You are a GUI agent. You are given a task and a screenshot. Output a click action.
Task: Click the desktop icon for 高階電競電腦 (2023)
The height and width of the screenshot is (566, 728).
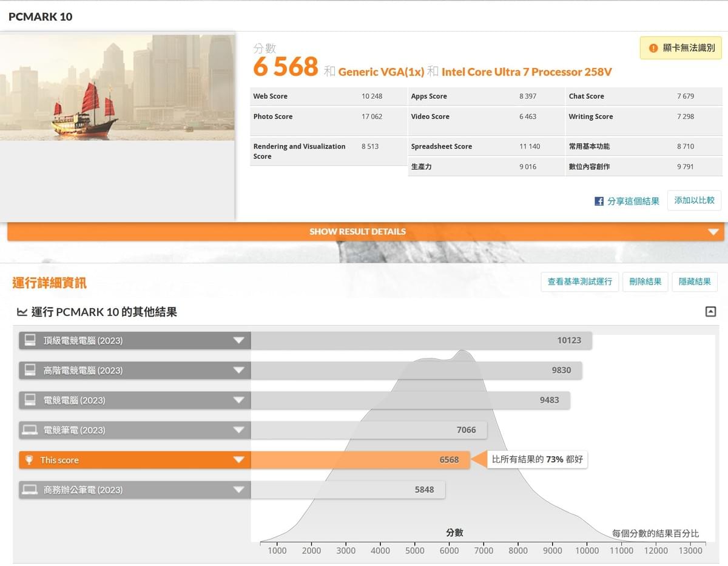click(x=30, y=370)
